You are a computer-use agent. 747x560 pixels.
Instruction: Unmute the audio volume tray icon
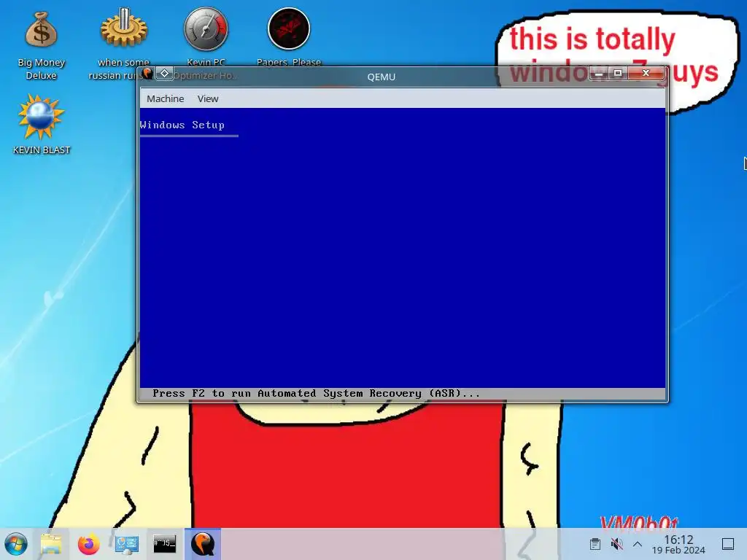coord(616,544)
